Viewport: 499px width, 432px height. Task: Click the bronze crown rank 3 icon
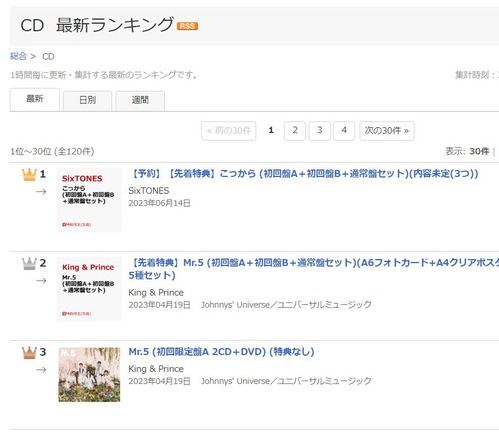[x=29, y=353]
